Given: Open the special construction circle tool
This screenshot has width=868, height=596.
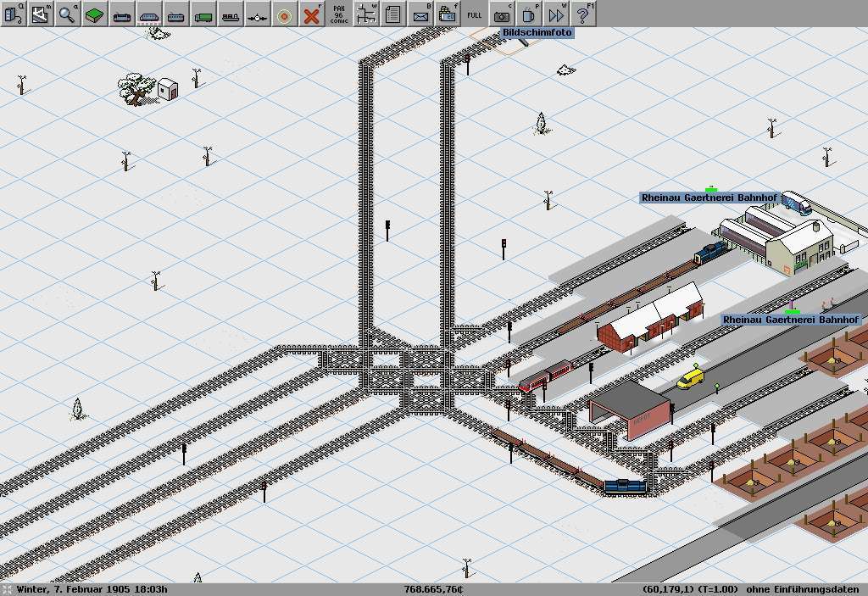Looking at the screenshot, I should pyautogui.click(x=285, y=14).
